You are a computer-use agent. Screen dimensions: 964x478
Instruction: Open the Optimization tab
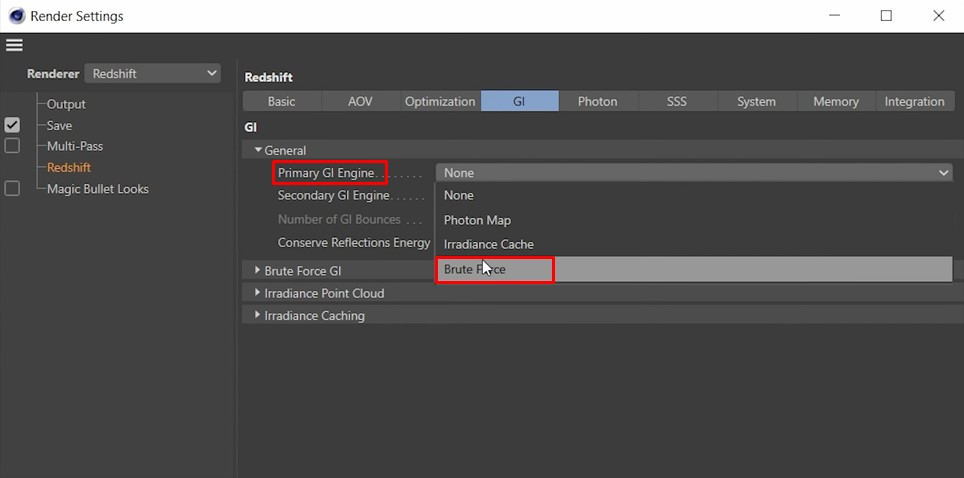(440, 101)
